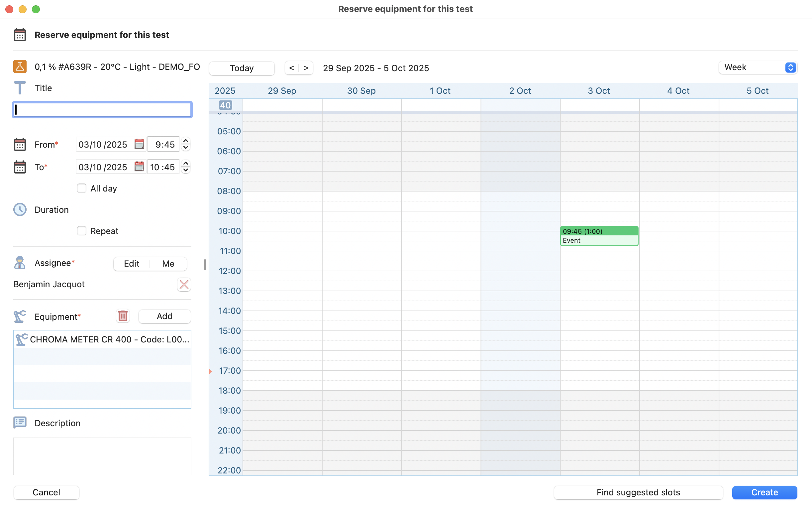812x512 pixels.
Task: Click the orange flask test icon
Action: coord(20,67)
